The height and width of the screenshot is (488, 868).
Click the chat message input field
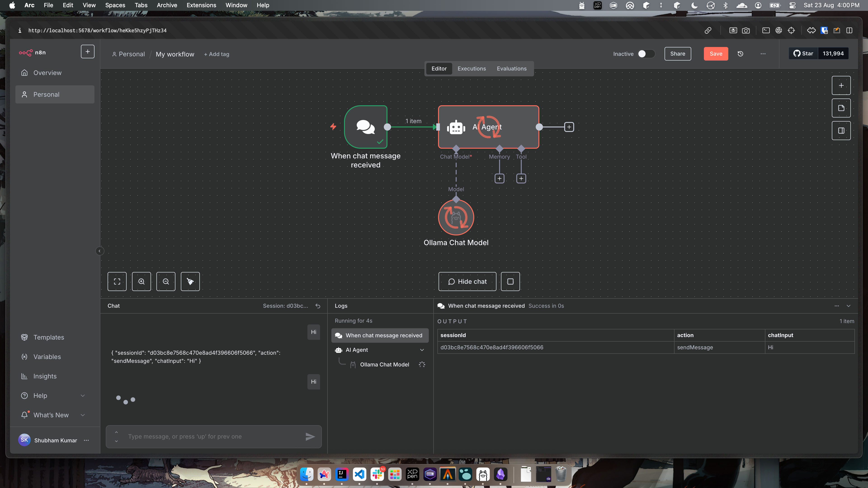click(x=213, y=436)
